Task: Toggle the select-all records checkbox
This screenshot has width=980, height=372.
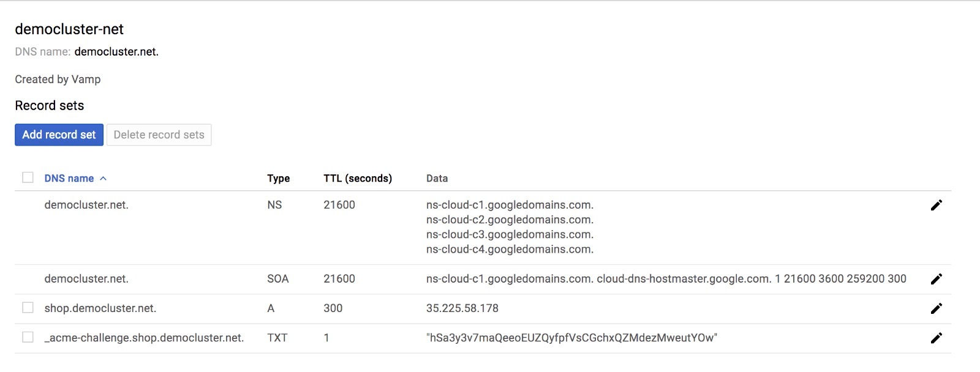Action: coord(28,177)
